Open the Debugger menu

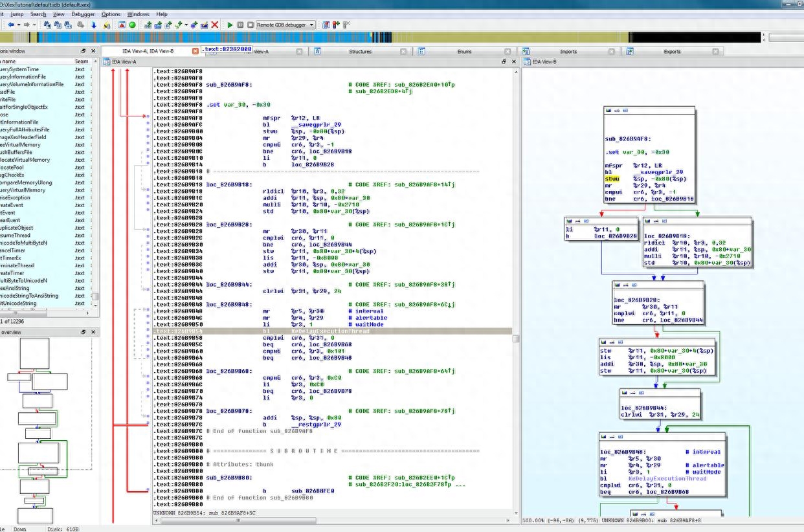(83, 14)
